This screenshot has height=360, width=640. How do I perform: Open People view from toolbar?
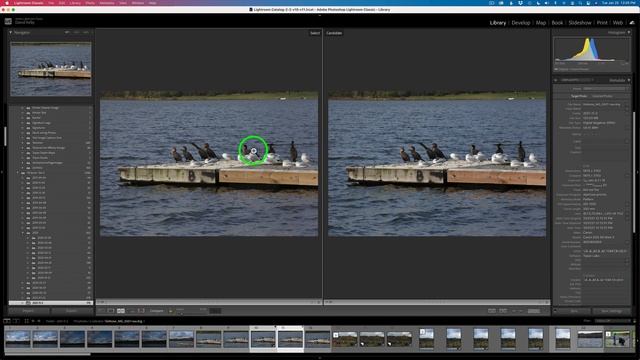[141, 311]
